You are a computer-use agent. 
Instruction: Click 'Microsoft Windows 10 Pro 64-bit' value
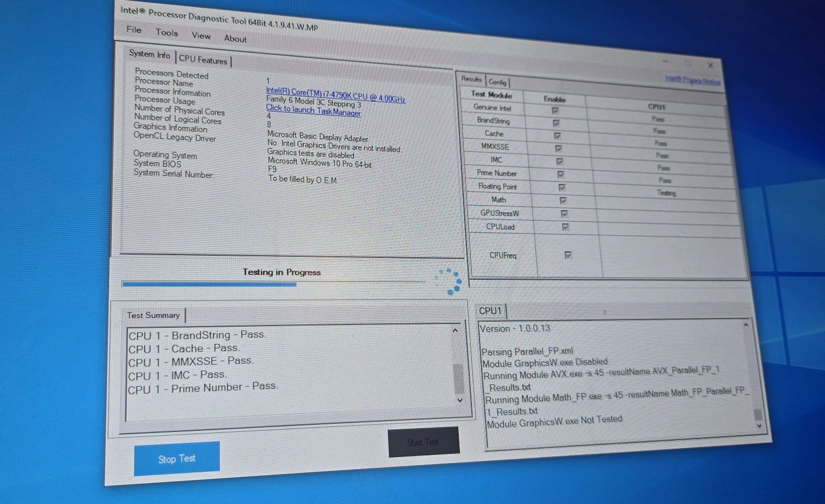coord(320,163)
